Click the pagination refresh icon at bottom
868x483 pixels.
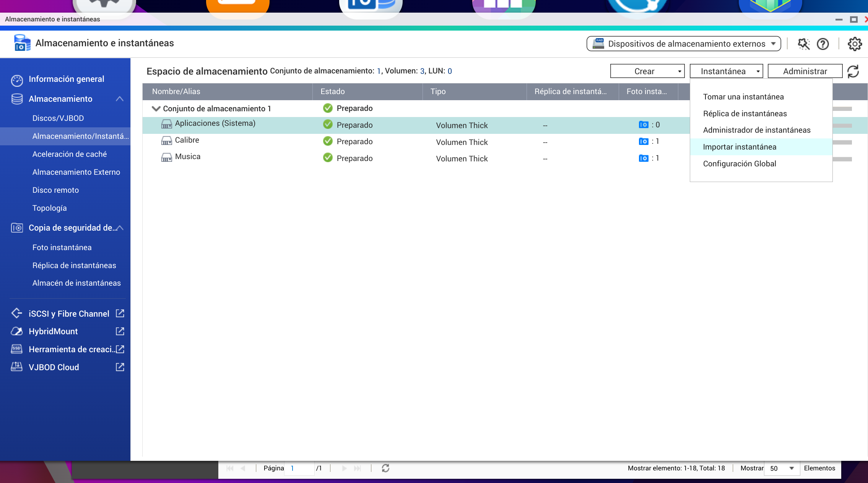click(385, 468)
